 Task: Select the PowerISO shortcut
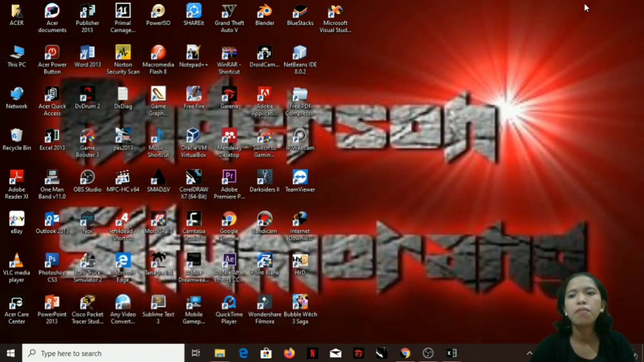[158, 15]
